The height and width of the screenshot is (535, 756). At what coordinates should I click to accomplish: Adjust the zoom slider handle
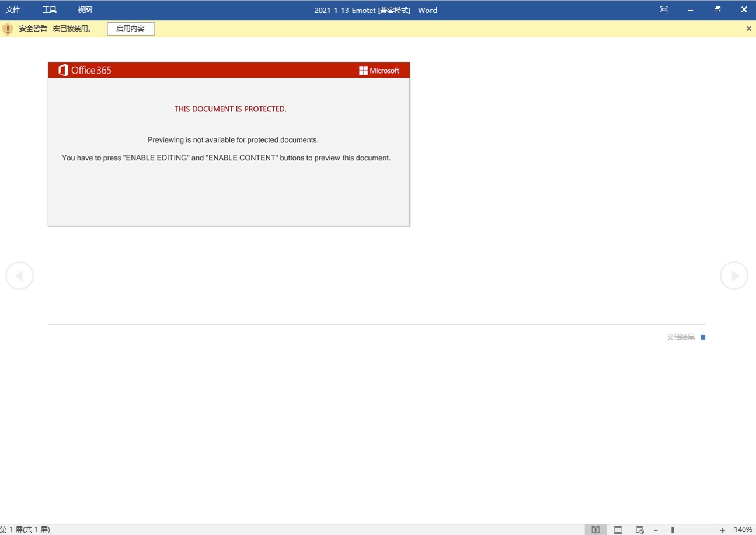[x=673, y=530]
